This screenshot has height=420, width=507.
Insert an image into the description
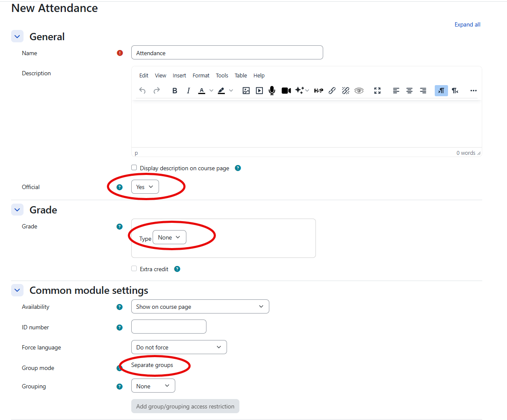tap(246, 91)
